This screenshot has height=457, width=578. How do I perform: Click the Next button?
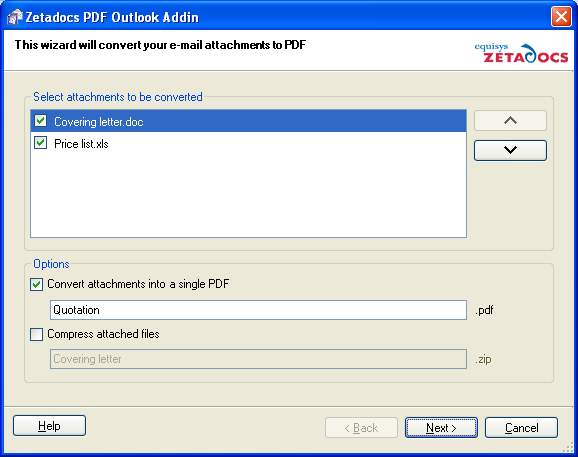[x=441, y=428]
